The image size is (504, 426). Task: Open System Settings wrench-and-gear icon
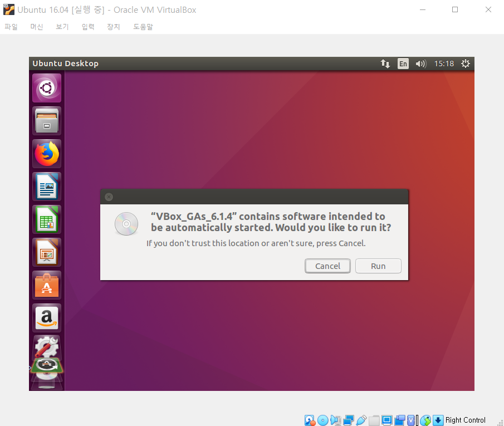pos(47,346)
